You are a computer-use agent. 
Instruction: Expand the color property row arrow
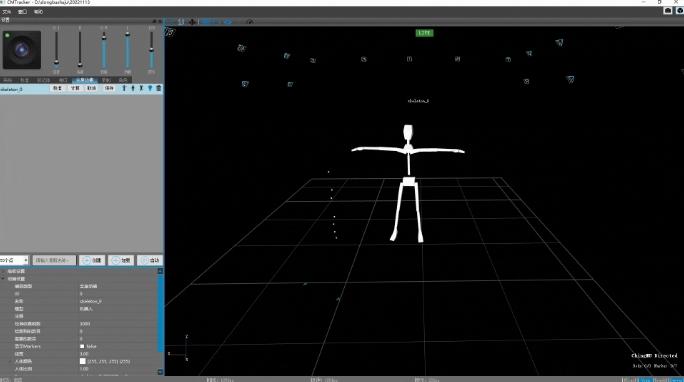10,361
